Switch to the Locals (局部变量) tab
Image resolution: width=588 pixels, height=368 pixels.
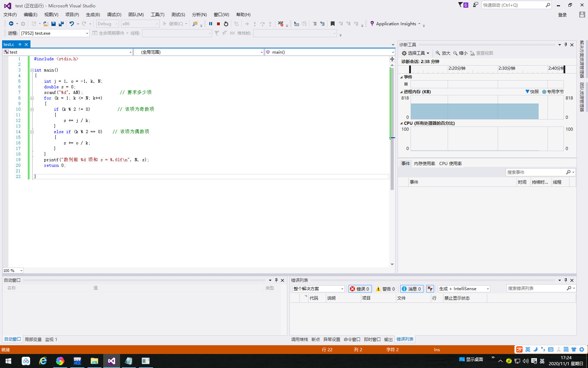33,339
